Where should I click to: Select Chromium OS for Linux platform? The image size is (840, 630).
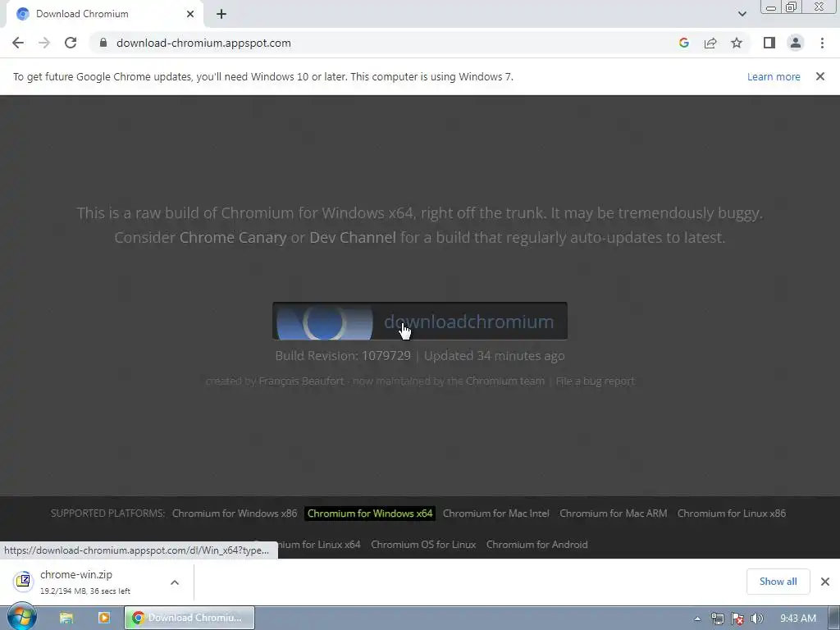point(423,545)
